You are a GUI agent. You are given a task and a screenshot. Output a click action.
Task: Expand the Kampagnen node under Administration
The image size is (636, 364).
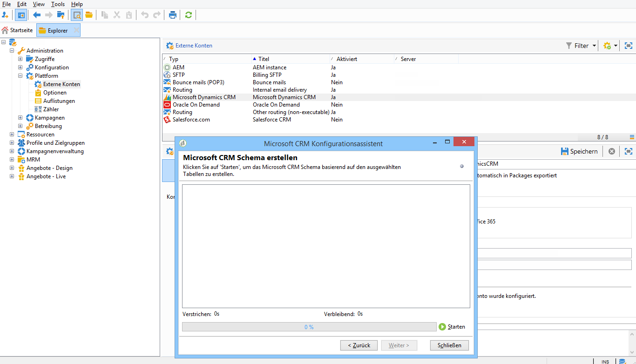click(20, 118)
